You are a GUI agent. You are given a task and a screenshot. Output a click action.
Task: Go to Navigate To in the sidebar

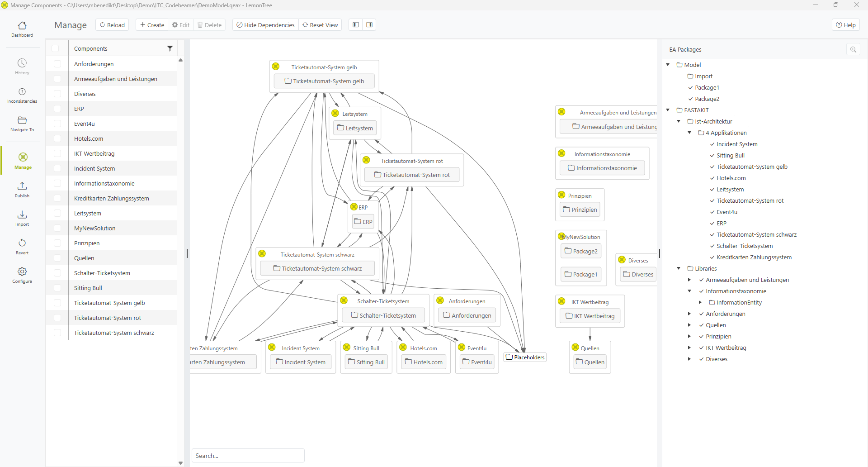click(22, 124)
